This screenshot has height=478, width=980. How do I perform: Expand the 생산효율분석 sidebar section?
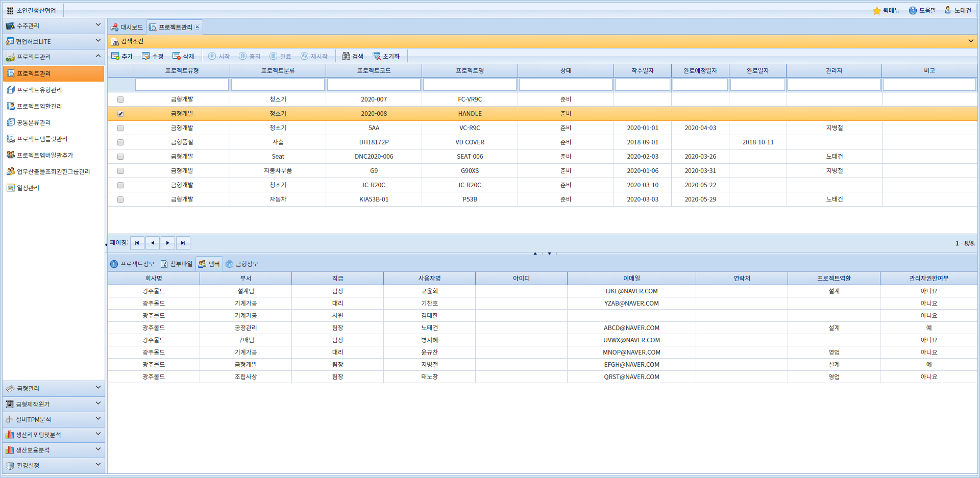pyautogui.click(x=54, y=450)
